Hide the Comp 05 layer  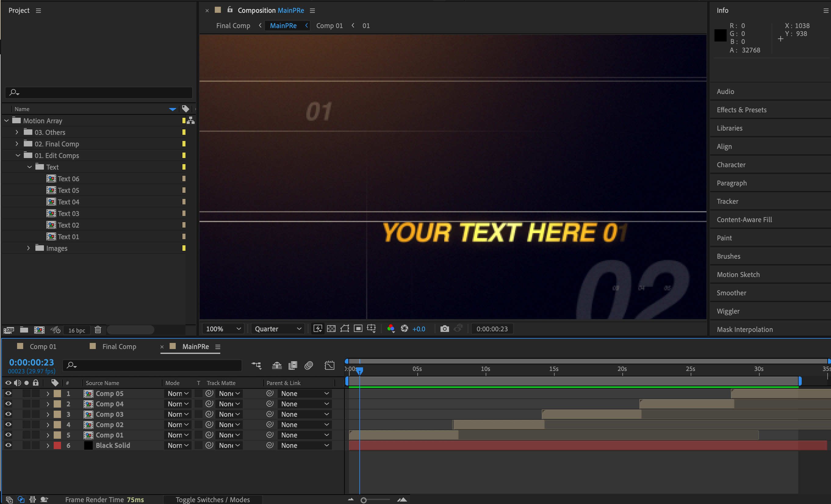point(9,393)
